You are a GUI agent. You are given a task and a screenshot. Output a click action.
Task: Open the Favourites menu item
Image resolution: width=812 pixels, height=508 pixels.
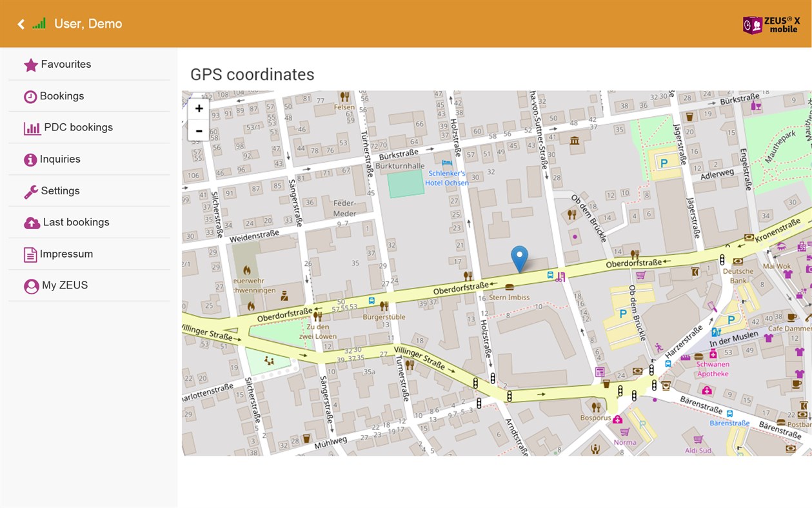point(89,65)
